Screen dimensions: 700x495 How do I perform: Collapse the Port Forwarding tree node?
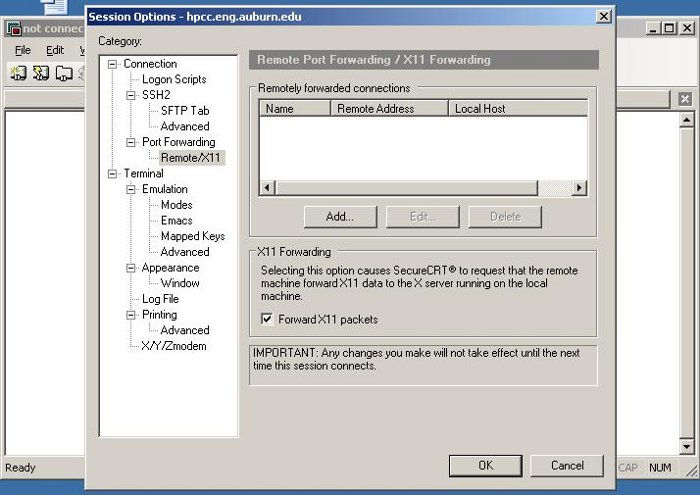[x=131, y=142]
